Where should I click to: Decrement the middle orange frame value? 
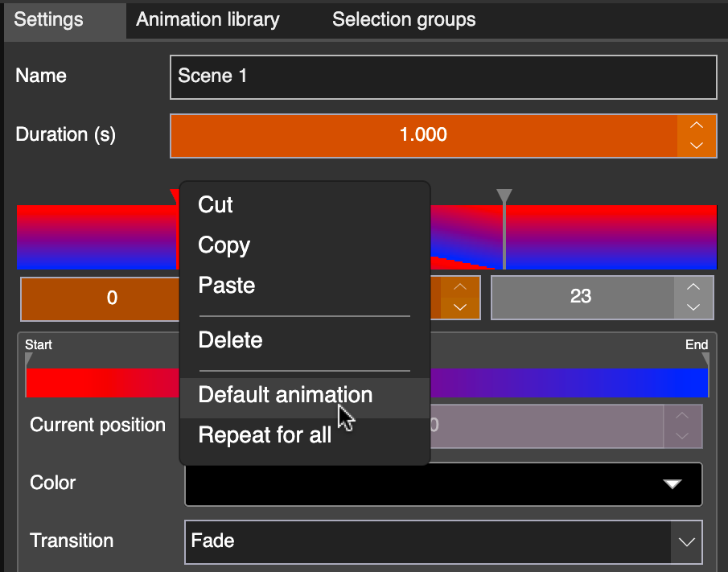click(x=459, y=307)
